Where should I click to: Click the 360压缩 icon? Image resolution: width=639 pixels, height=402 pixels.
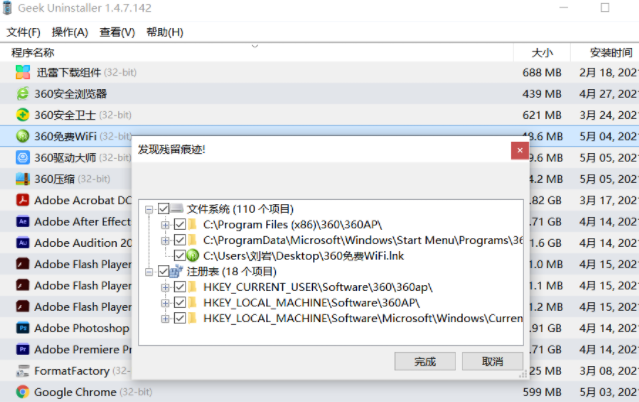coord(23,179)
